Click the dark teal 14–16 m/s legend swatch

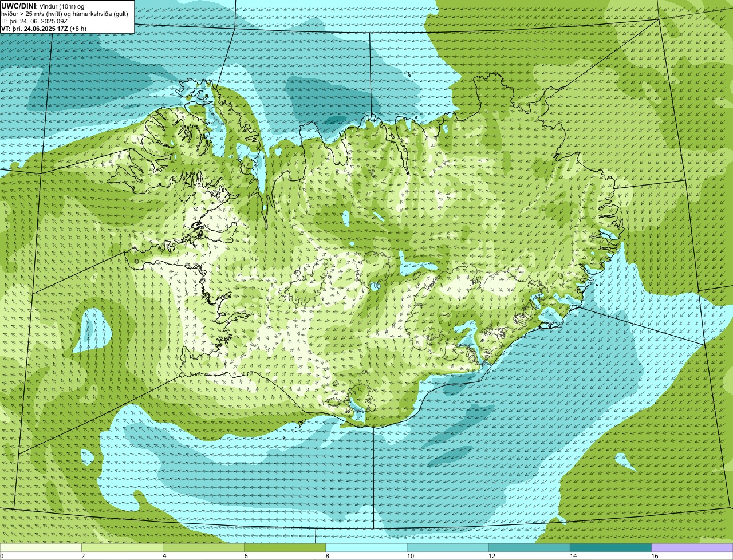tap(610, 548)
